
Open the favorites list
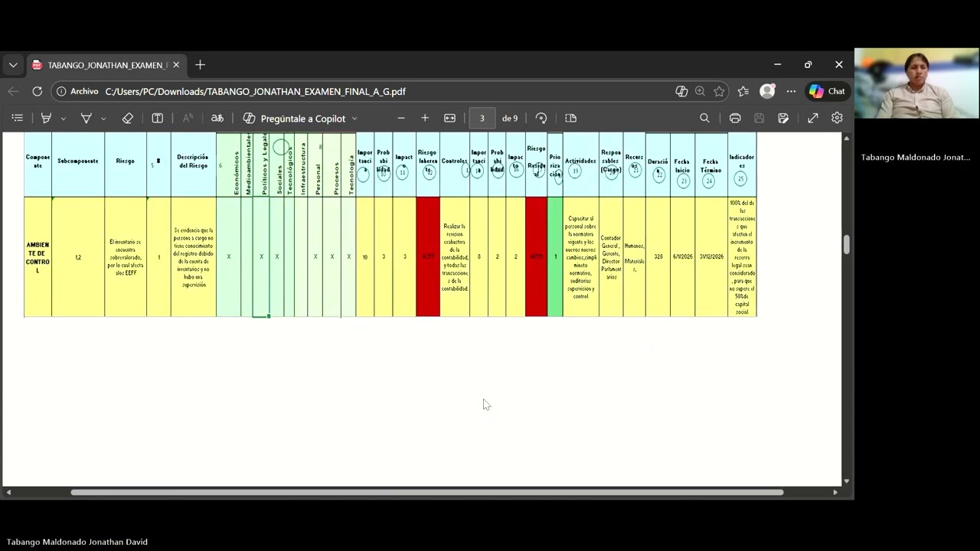[x=743, y=91]
